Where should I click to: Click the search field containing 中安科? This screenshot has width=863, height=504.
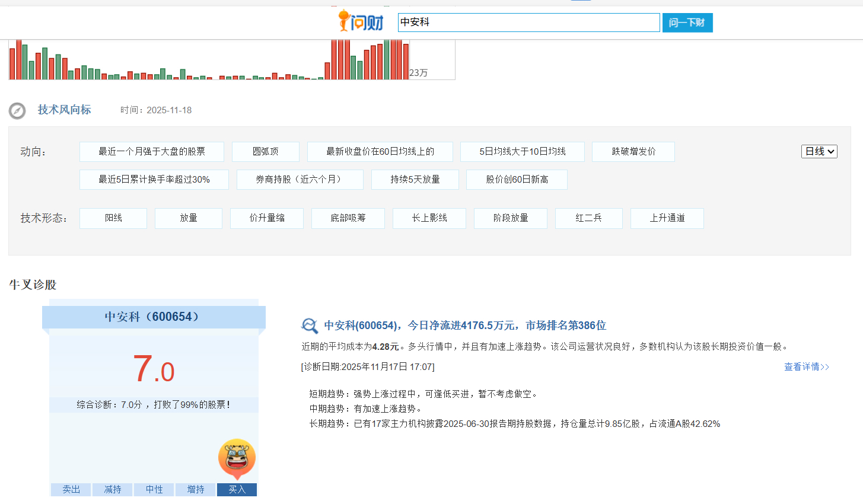click(x=528, y=23)
